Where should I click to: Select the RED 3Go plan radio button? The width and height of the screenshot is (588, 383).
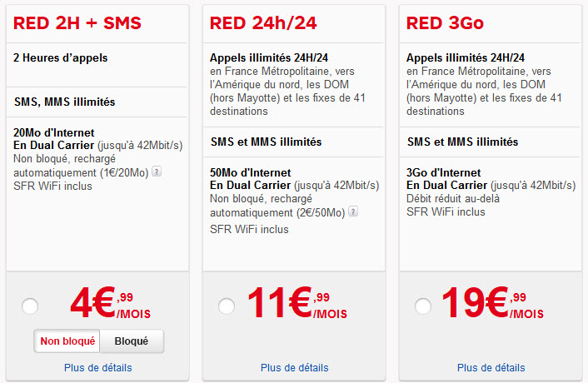[423, 306]
